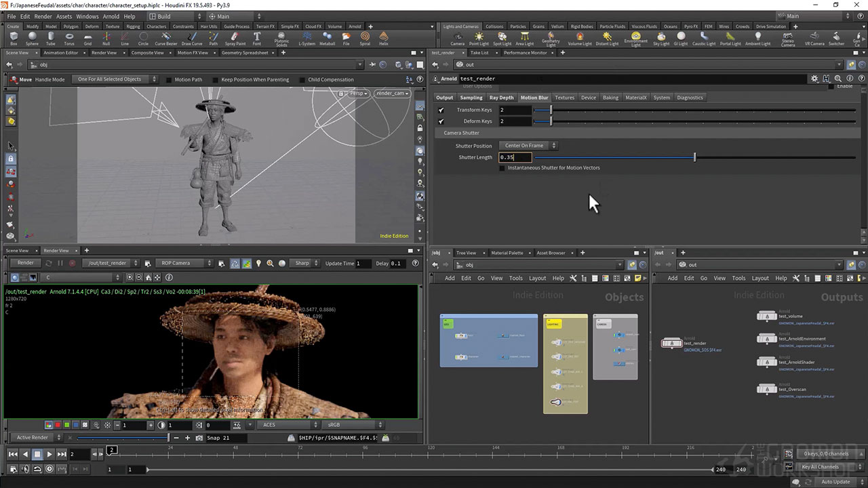Enable Instantaneous Shutter for Motion Vectors

(x=502, y=168)
